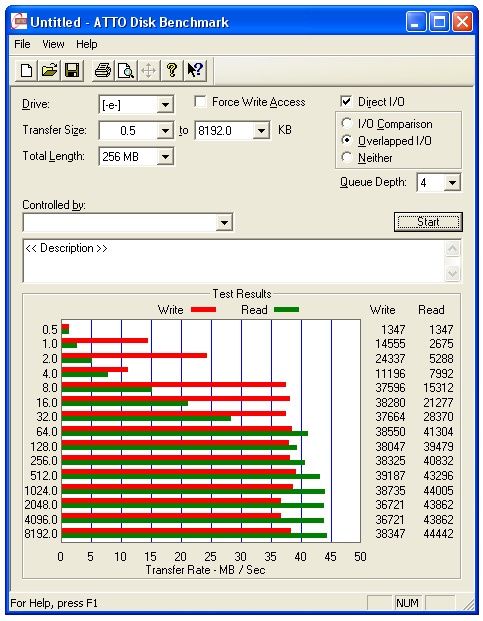483x621 pixels.
Task: Expand the Drive dropdown showing [-e-]
Action: pos(165,105)
